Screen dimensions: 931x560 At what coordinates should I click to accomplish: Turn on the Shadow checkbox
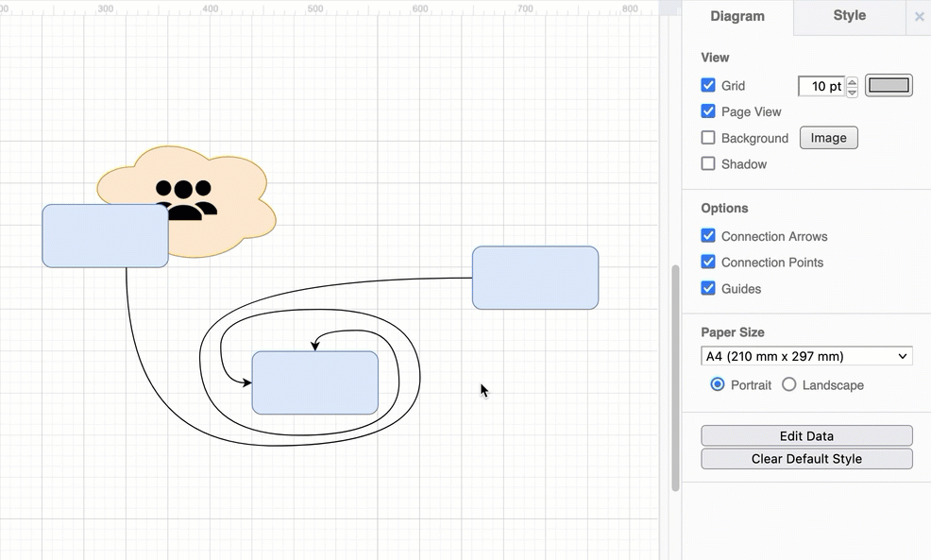coord(708,163)
